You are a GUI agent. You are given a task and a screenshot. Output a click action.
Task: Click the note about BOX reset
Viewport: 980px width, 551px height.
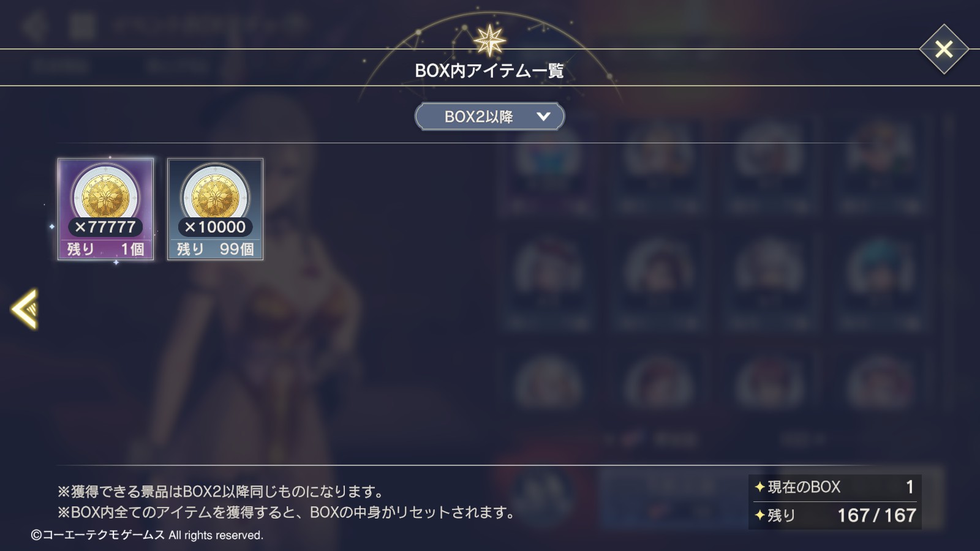(x=287, y=512)
